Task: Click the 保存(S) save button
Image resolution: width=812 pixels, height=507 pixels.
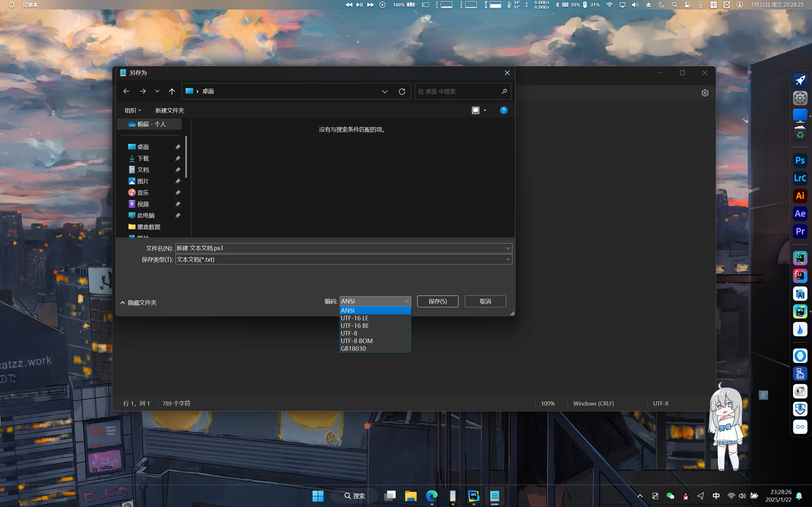Action: (x=438, y=301)
